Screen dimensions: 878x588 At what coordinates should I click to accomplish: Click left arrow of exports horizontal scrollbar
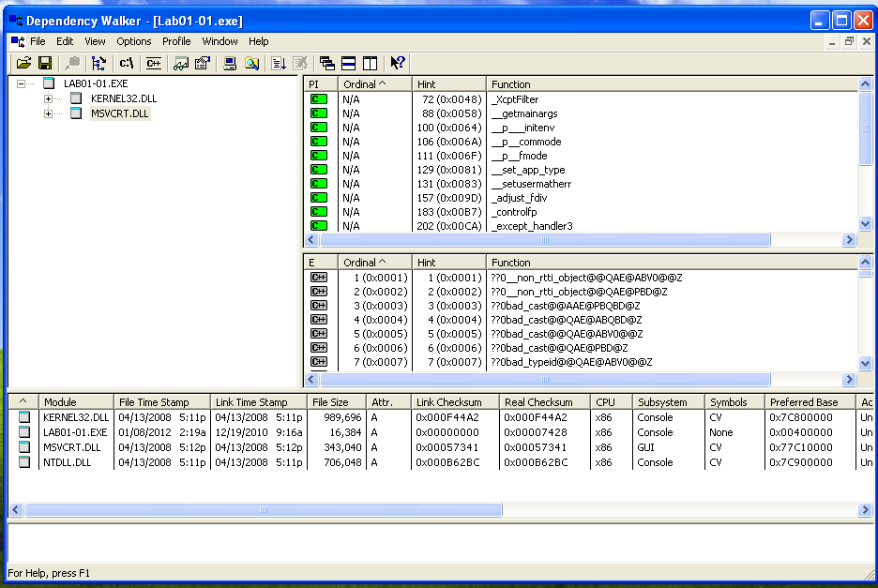point(311,380)
